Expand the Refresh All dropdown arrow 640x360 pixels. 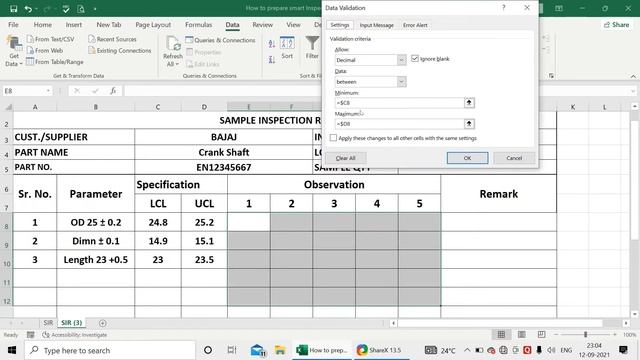(x=178, y=64)
